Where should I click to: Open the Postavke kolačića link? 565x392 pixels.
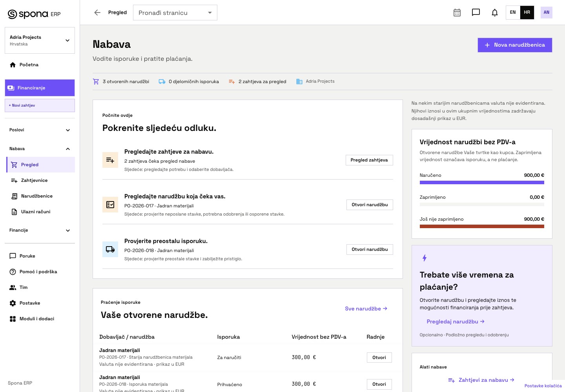click(543, 386)
